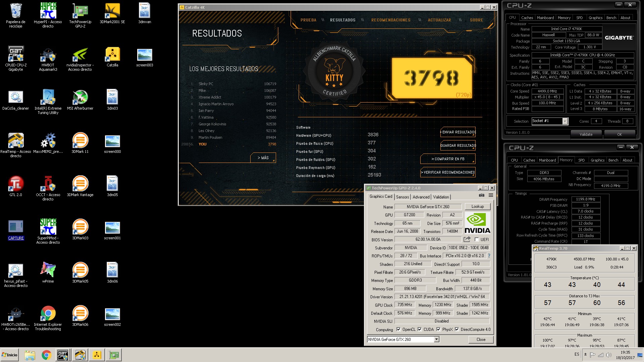Image resolution: width=644 pixels, height=362 pixels.
Task: Select the 3dmvan file icon
Action: pyautogui.click(x=145, y=13)
